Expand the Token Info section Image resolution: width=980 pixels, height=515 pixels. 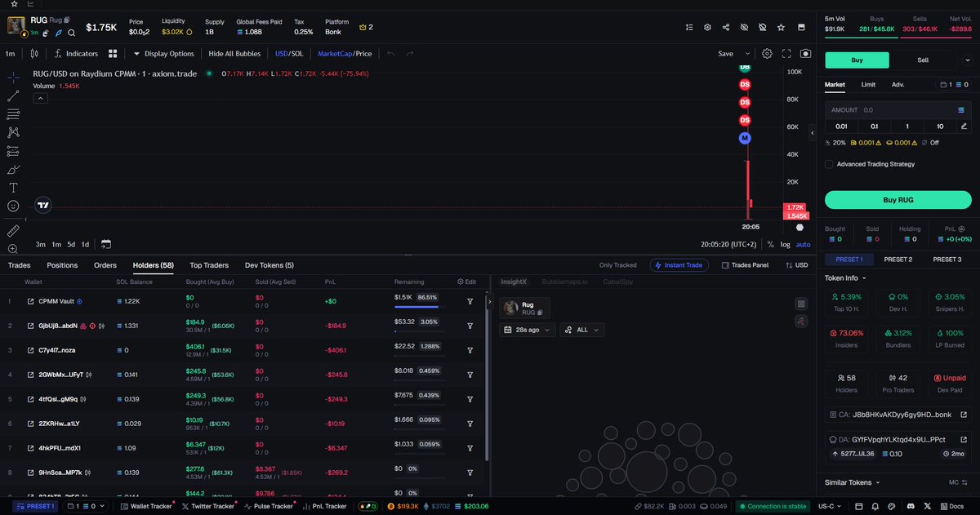point(845,277)
